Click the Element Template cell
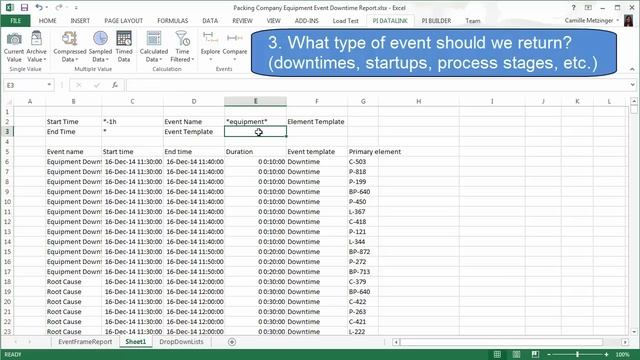The height and width of the screenshot is (360, 640). tap(317, 122)
